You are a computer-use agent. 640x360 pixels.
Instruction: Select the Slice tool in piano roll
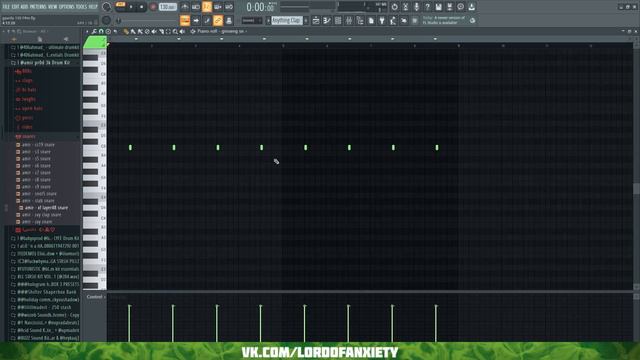pyautogui.click(x=161, y=31)
